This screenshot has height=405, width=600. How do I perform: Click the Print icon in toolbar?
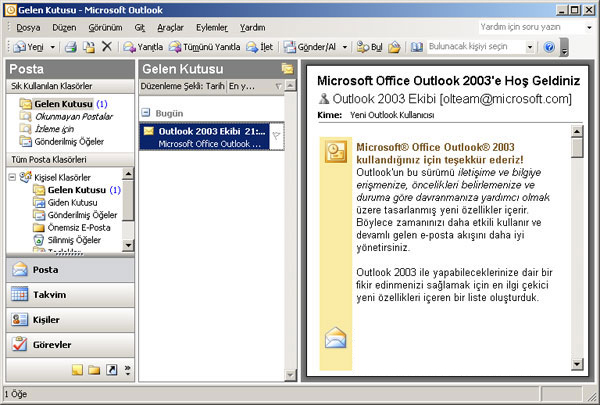pyautogui.click(x=71, y=47)
